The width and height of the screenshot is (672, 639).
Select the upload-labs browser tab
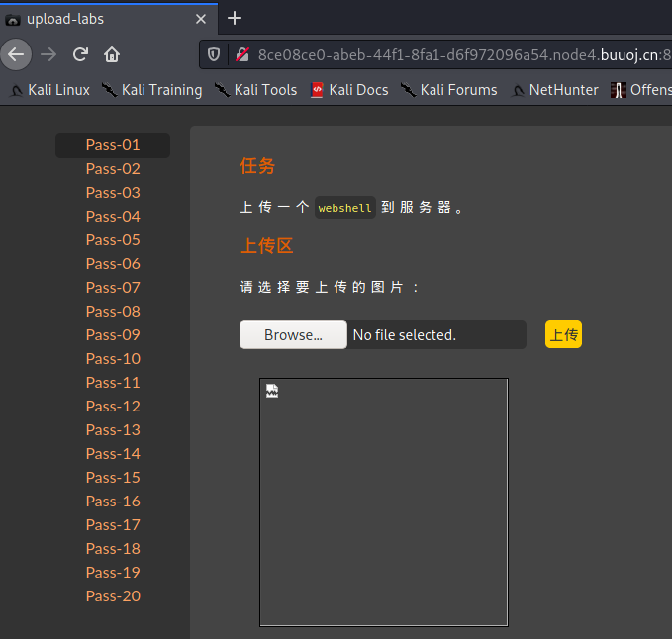coord(109,19)
